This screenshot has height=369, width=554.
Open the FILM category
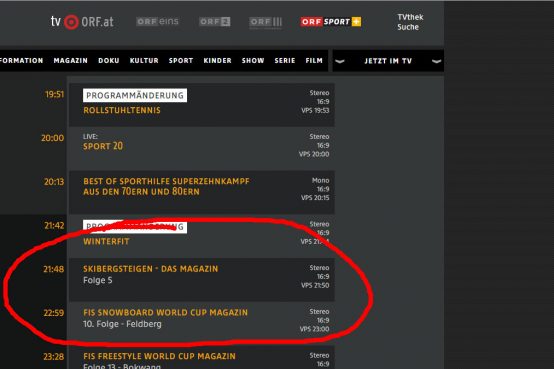(314, 60)
